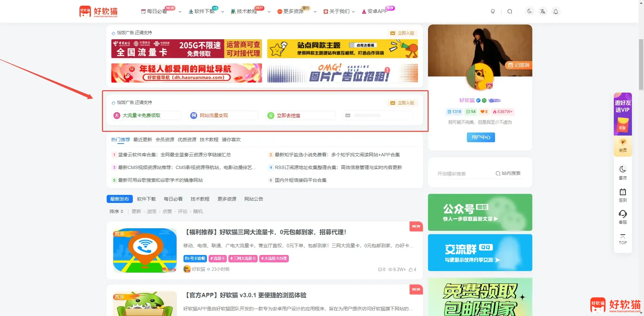This screenshot has width=644, height=316.
Task: Toggle 昼夜 mode in the floating sidebar
Action: 623,172
